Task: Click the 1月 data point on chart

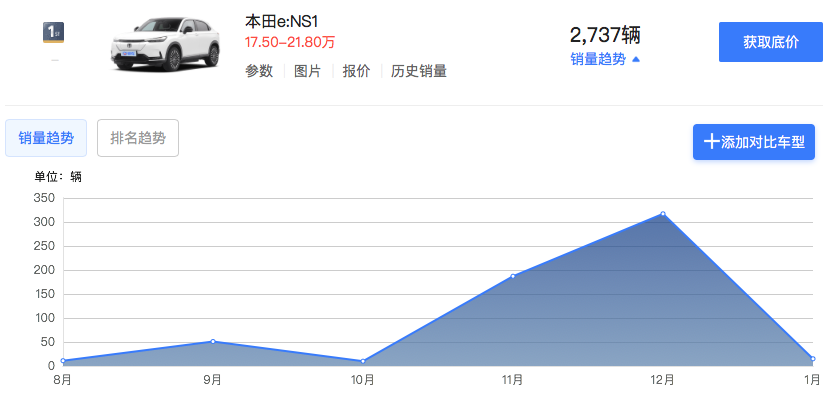Action: pos(813,359)
